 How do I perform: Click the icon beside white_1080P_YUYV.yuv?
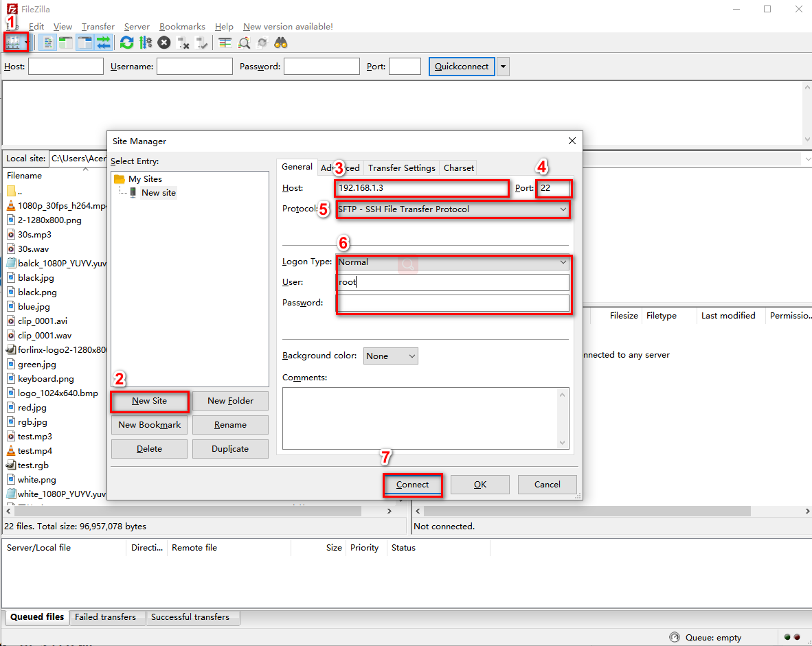[11, 494]
